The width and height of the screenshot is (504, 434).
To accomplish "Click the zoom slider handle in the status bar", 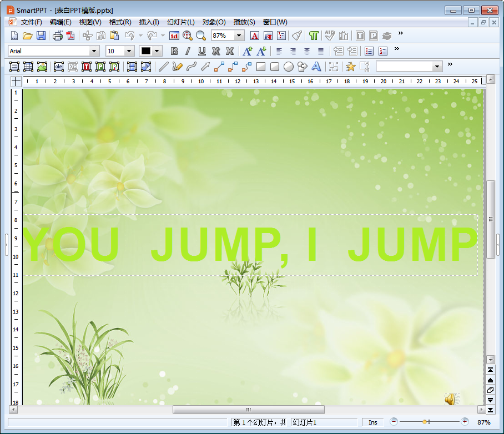I will coord(425,422).
